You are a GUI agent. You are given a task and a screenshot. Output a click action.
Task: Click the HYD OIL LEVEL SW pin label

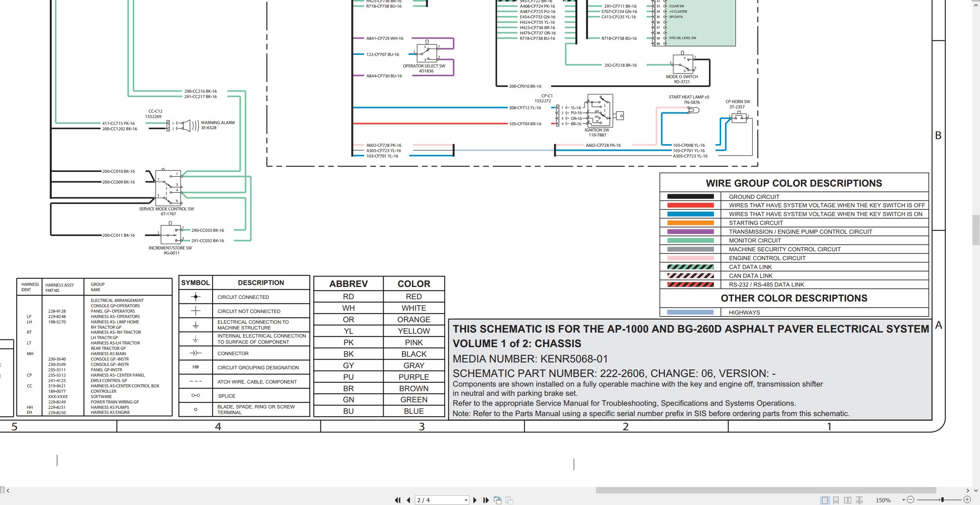(683, 38)
